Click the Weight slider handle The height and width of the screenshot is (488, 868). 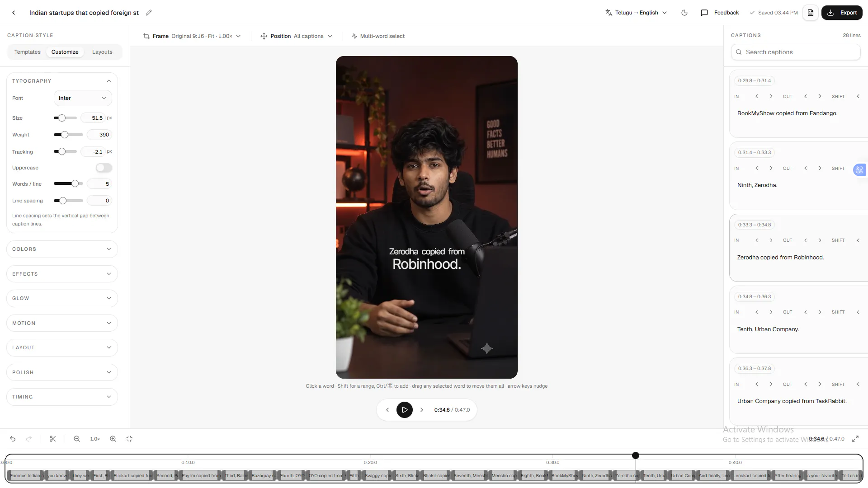click(65, 135)
